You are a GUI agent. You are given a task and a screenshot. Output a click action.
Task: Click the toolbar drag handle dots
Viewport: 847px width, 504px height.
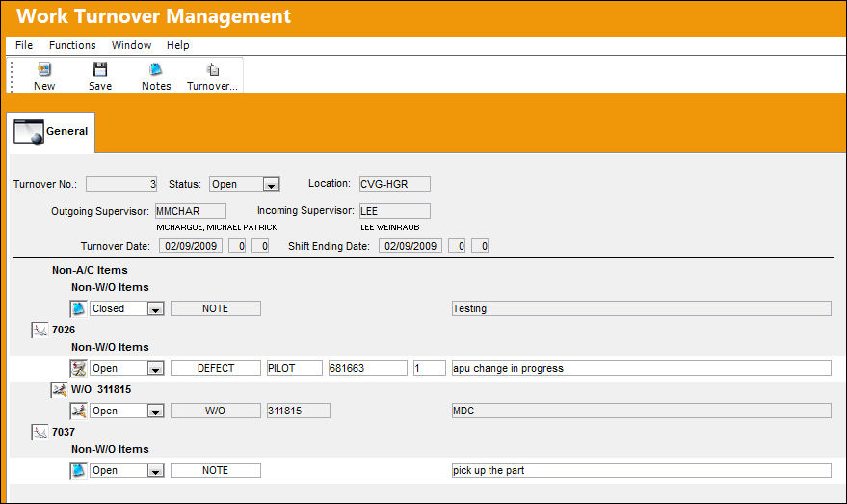[12, 76]
